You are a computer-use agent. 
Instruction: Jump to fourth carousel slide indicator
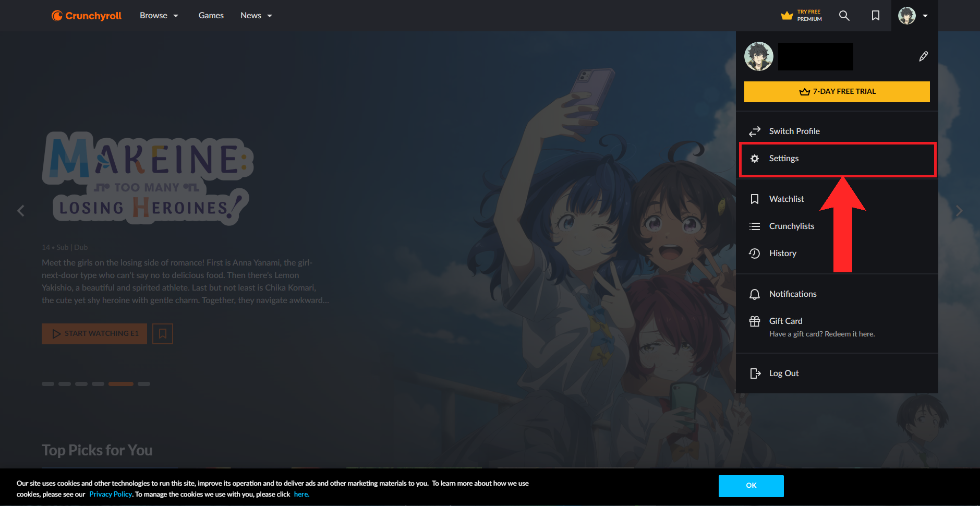coord(98,384)
